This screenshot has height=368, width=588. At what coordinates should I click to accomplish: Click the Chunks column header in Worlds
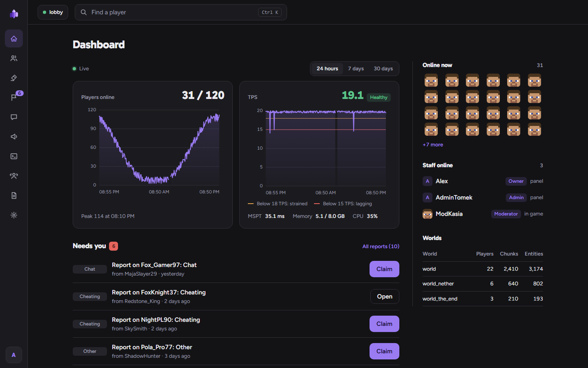509,254
